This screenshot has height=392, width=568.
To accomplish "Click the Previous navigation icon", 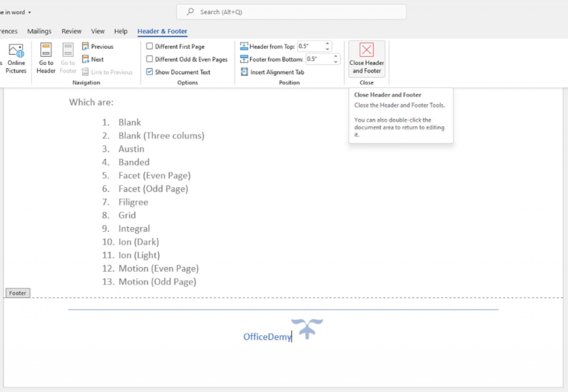I will pos(85,46).
